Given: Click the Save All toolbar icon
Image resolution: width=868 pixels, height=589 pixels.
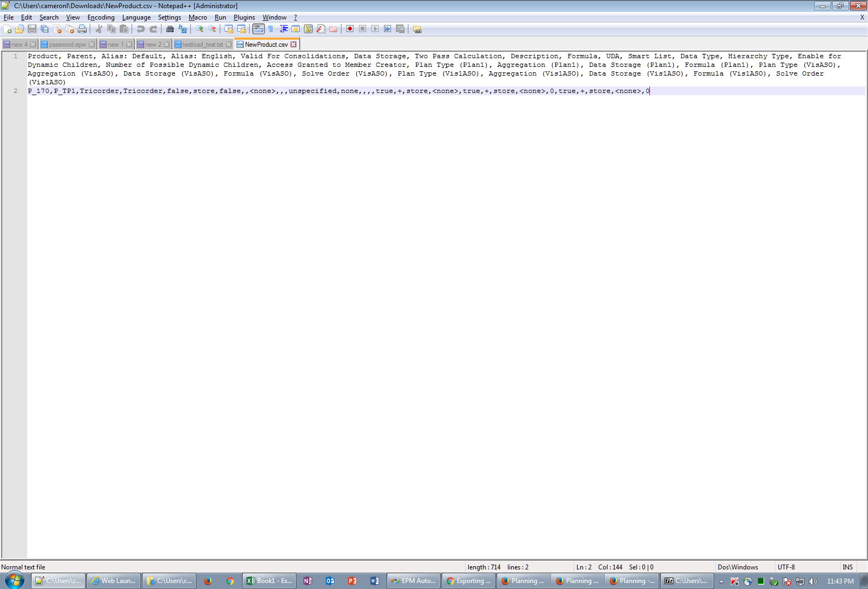Looking at the screenshot, I should [45, 29].
